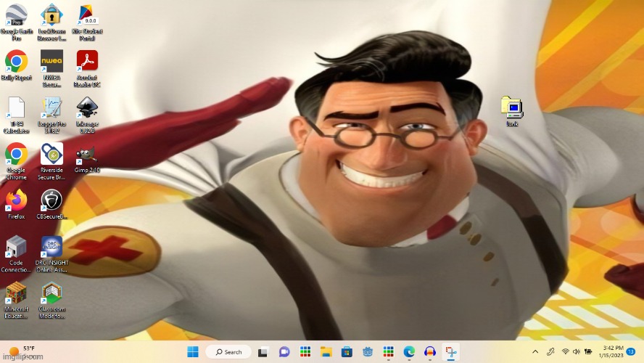Viewport: 644px width, 363px height.
Task: Launch LockDown Browser shortcut
Action: [x=51, y=23]
